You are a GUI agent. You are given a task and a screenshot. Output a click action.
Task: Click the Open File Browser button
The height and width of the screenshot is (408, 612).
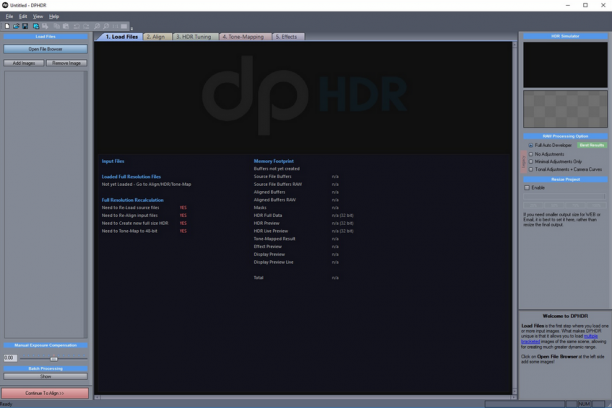click(x=45, y=49)
